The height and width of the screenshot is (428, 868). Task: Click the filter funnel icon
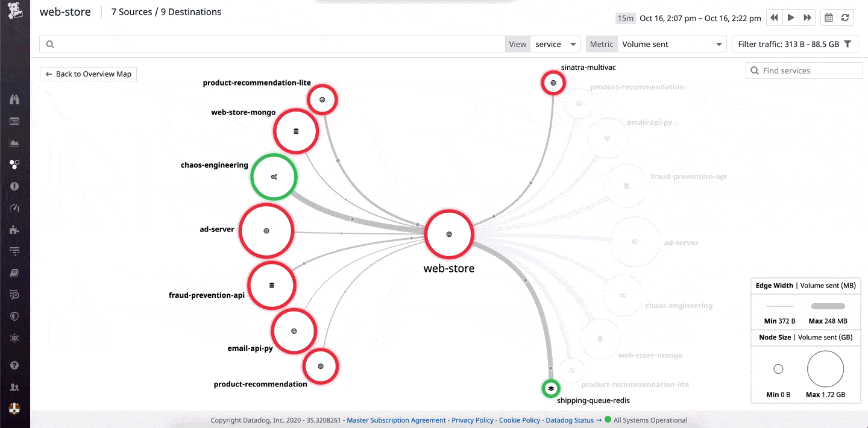point(848,44)
